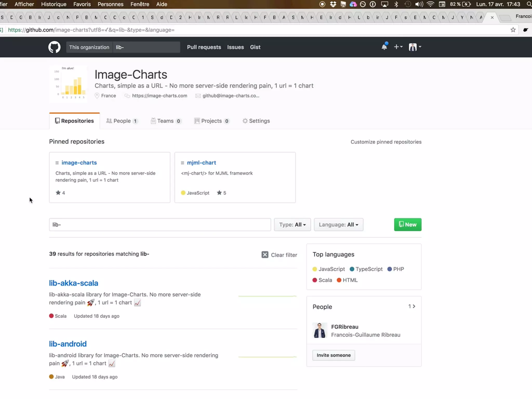Bookmark page with star icon in address bar
Viewport: 532px width, 399px height.
pyautogui.click(x=513, y=30)
